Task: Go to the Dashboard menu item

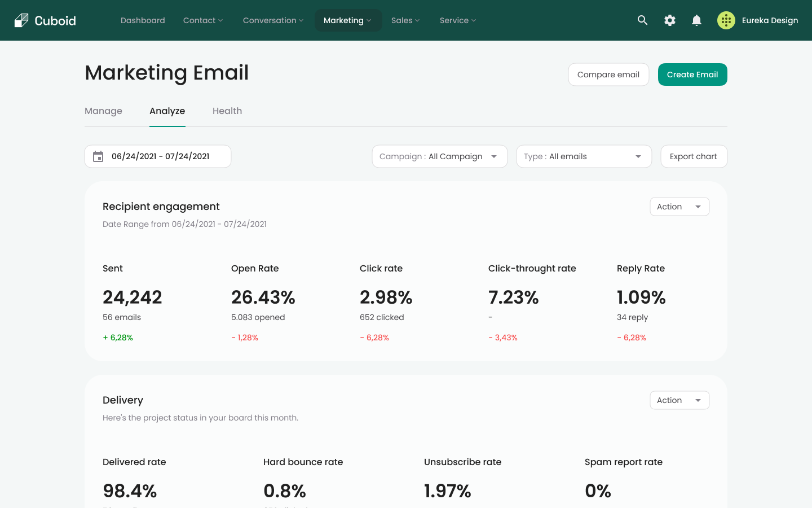Action: coord(143,20)
